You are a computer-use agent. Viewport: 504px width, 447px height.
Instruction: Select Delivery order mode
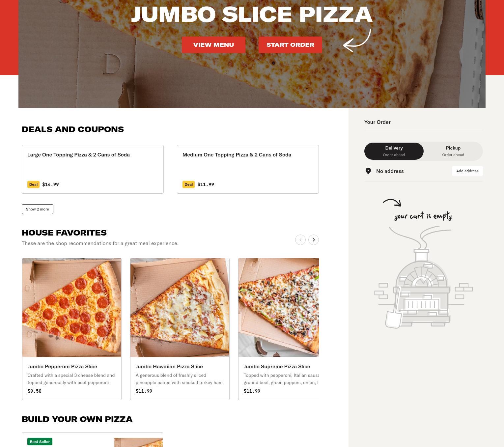(x=394, y=151)
